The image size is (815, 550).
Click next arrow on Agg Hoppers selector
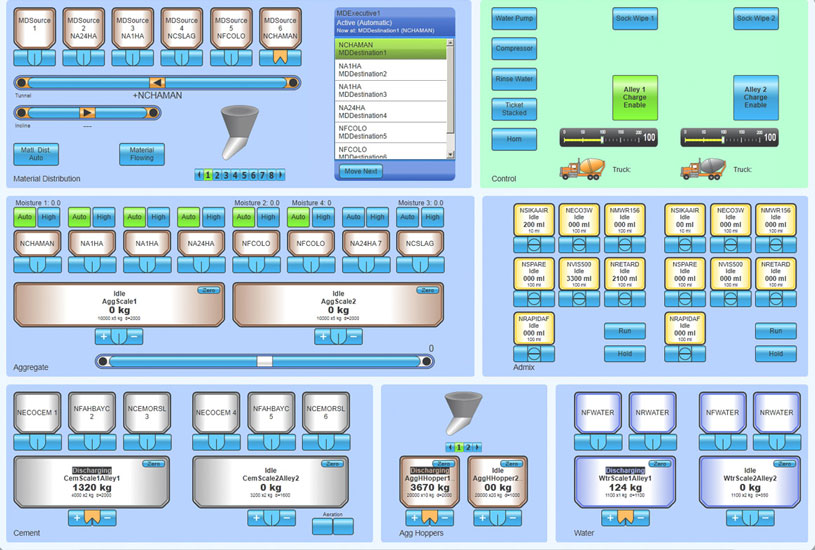point(478,447)
